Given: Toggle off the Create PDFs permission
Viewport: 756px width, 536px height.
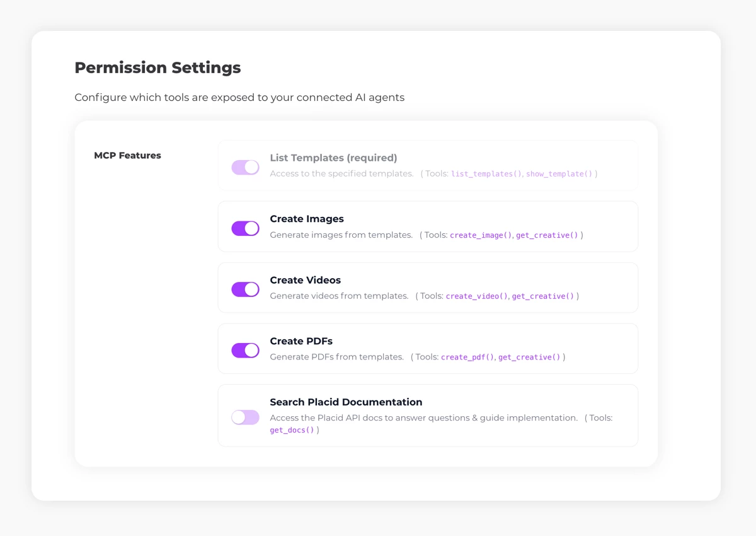Looking at the screenshot, I should click(245, 350).
